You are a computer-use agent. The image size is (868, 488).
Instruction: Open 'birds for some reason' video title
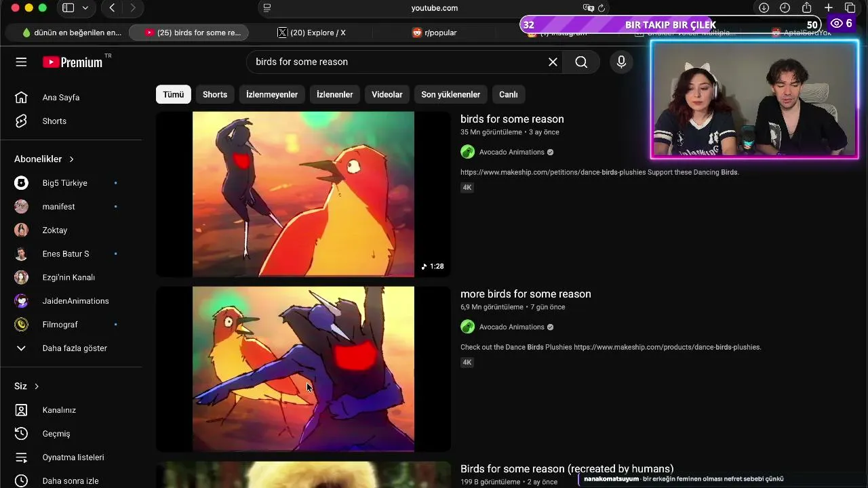point(512,119)
